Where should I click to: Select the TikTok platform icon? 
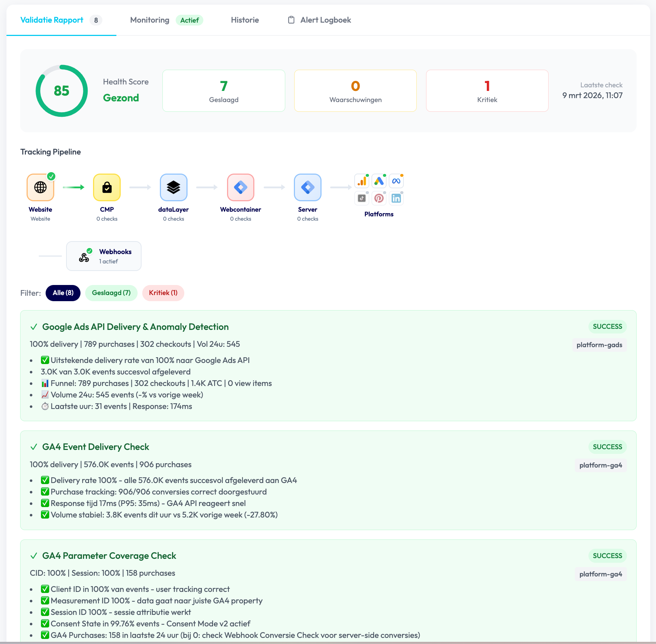coord(362,198)
